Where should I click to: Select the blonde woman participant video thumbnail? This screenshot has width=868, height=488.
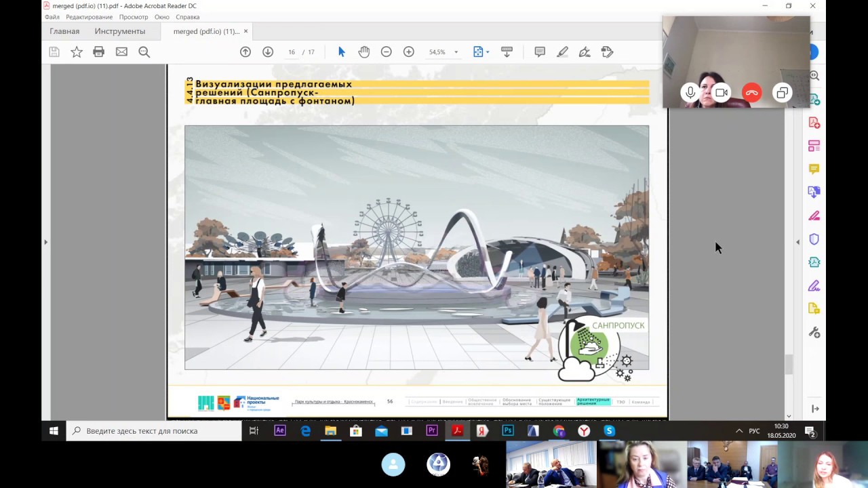tap(642, 464)
